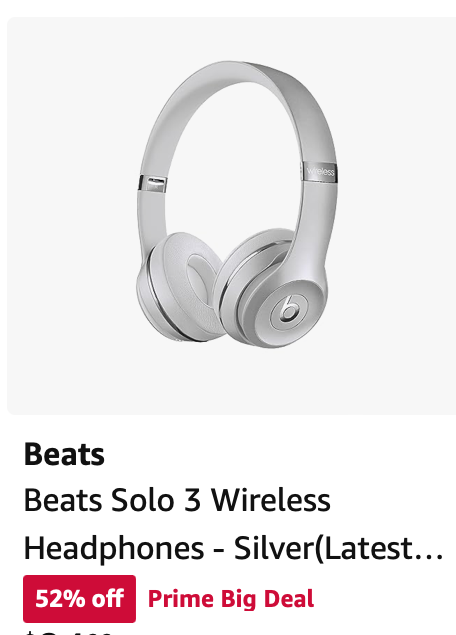
Task: Click the chrome hinge on the left headband arm
Action: [153, 183]
